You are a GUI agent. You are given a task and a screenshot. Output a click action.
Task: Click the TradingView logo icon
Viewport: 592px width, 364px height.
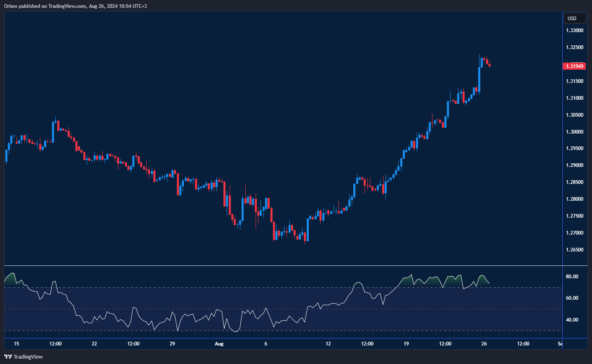coord(7,357)
